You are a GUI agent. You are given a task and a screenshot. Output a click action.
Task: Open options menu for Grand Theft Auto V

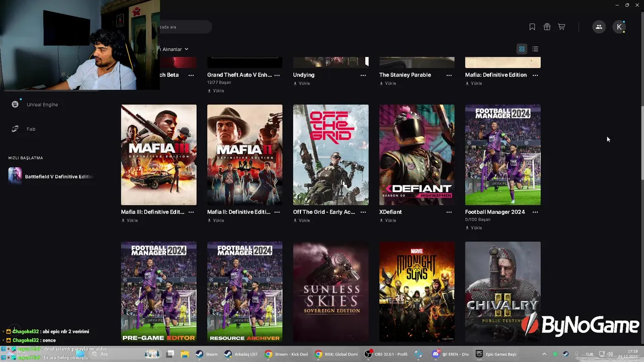[277, 75]
